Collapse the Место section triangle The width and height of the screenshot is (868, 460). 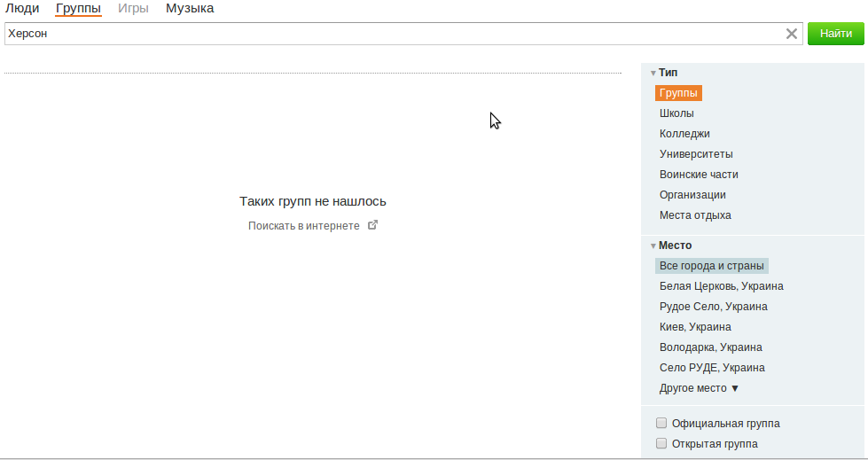coord(653,246)
